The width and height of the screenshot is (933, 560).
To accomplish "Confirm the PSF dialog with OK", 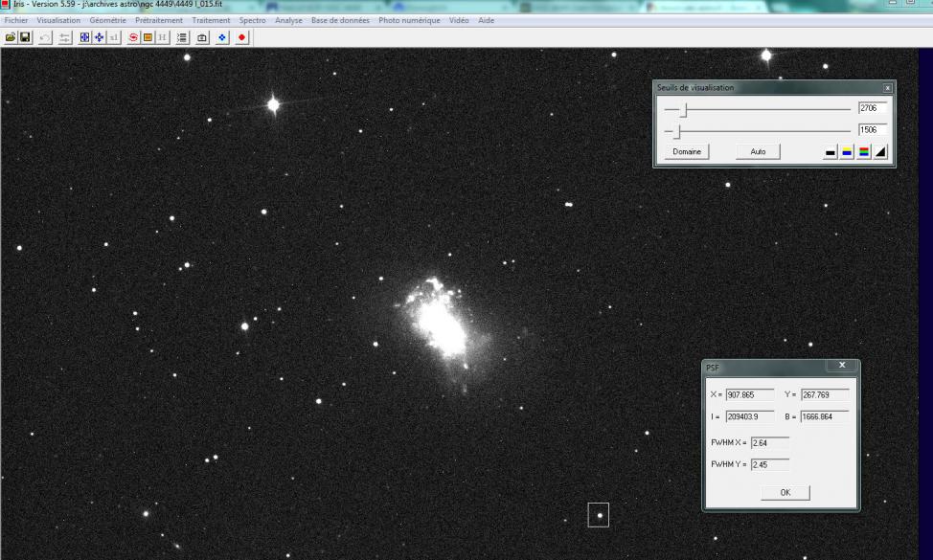I will click(785, 492).
